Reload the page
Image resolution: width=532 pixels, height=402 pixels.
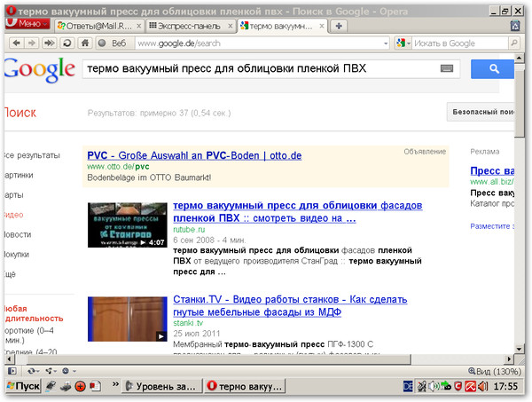67,43
